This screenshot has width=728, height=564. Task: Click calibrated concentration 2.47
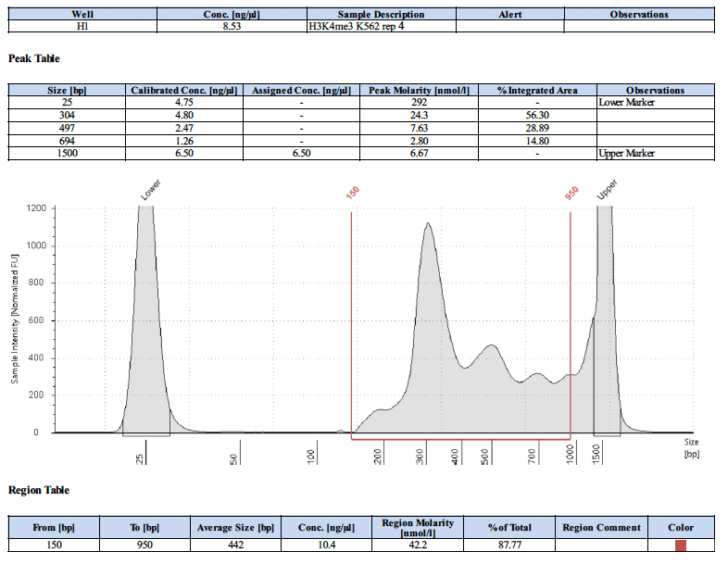click(184, 128)
